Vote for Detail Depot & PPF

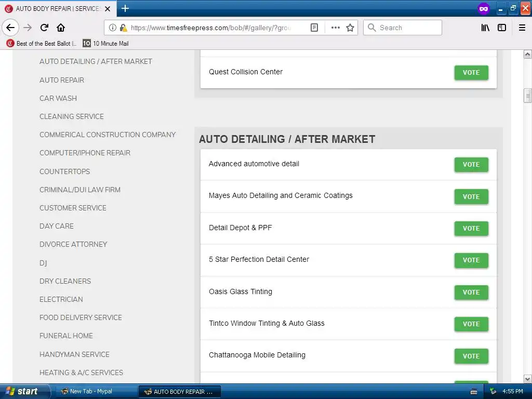click(471, 229)
